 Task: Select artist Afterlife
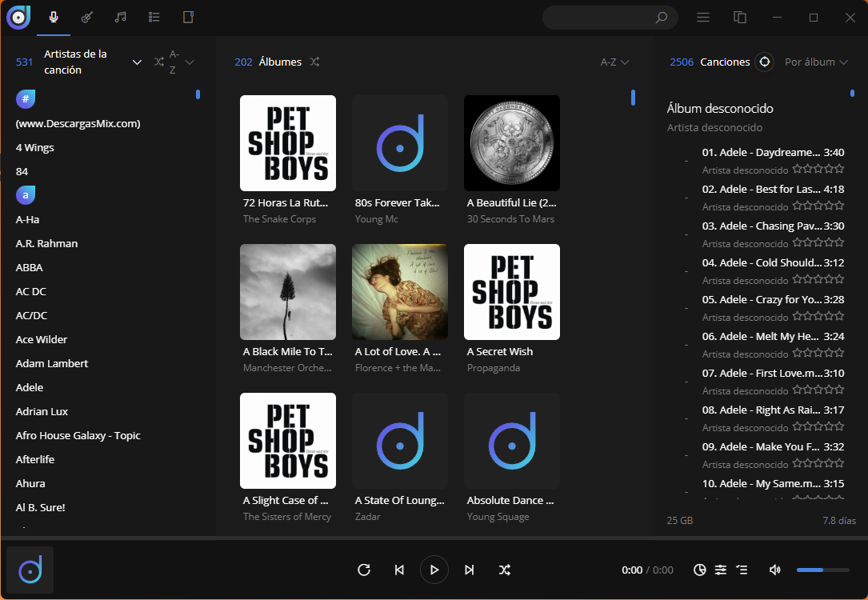pos(35,459)
